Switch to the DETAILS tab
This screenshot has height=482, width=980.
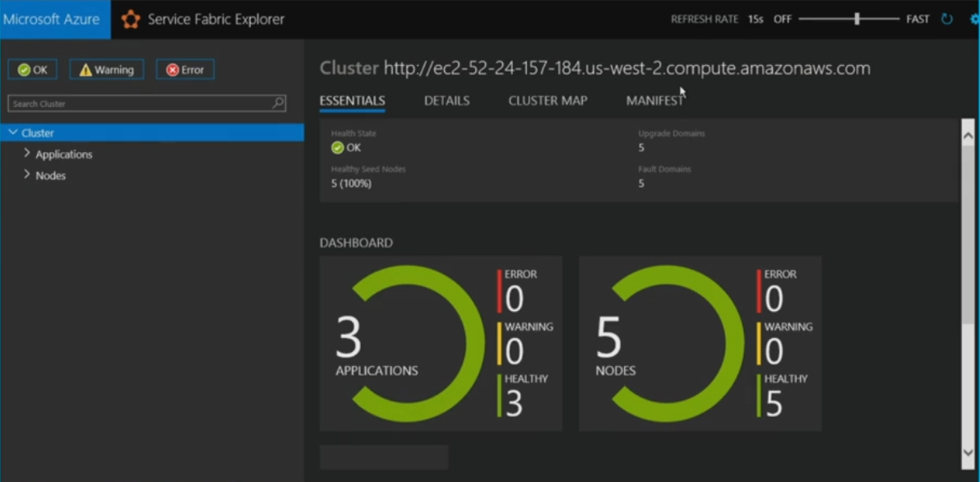click(x=447, y=100)
